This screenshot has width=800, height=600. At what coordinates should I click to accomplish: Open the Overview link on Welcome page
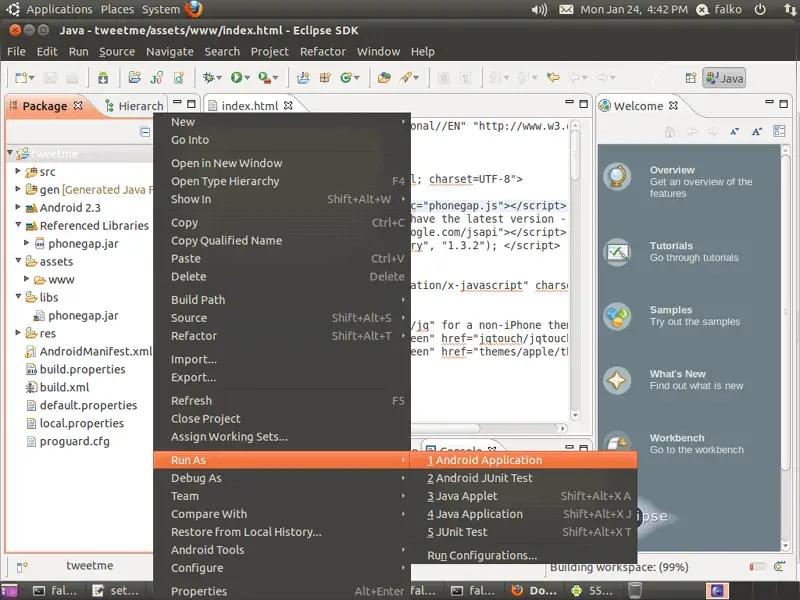[x=672, y=170]
